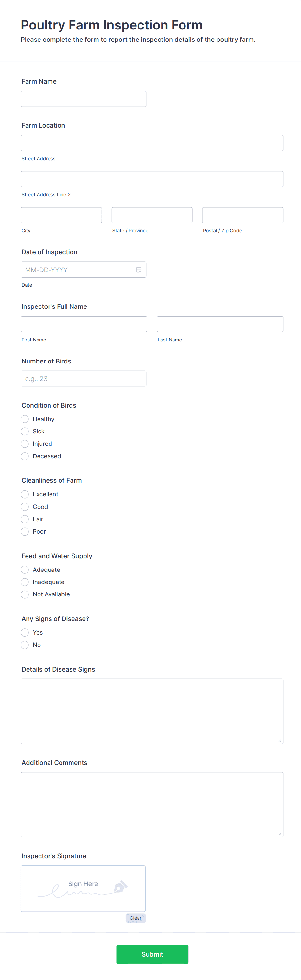Focus the Farm Name text field
The height and width of the screenshot is (980, 301).
84,99
